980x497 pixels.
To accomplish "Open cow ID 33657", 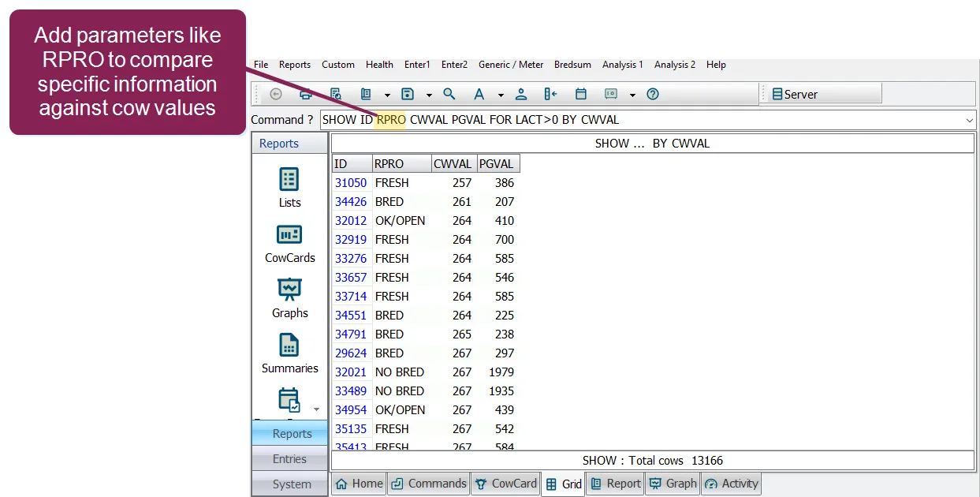I will (x=351, y=277).
